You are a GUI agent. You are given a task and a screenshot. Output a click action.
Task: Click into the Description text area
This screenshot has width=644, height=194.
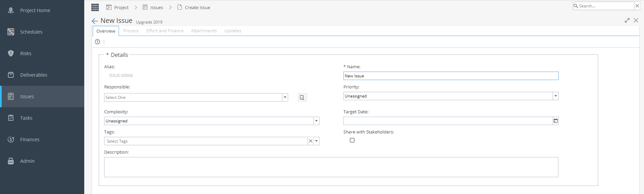[x=331, y=167]
